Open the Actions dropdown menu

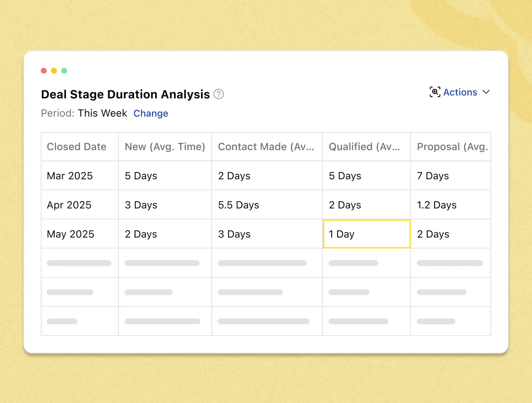click(x=460, y=92)
